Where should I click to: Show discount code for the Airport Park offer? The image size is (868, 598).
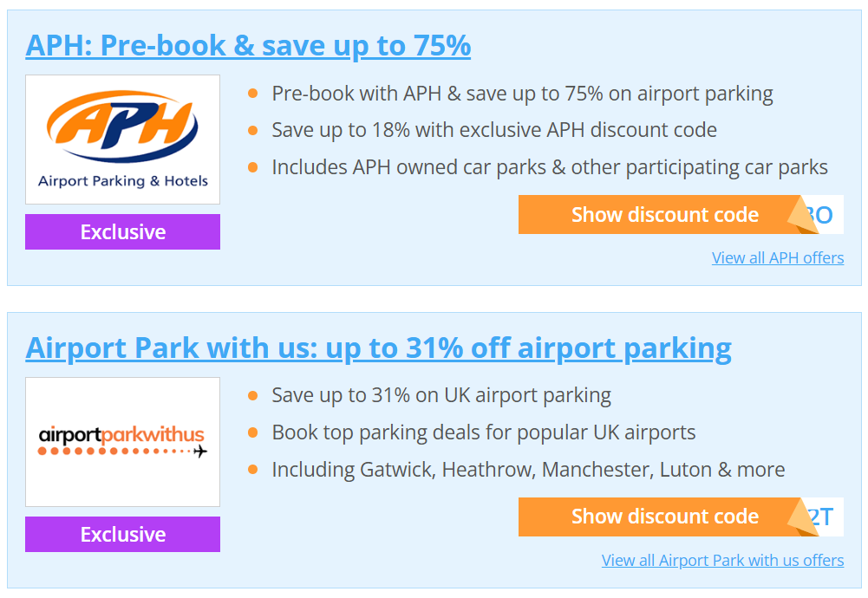[664, 517]
